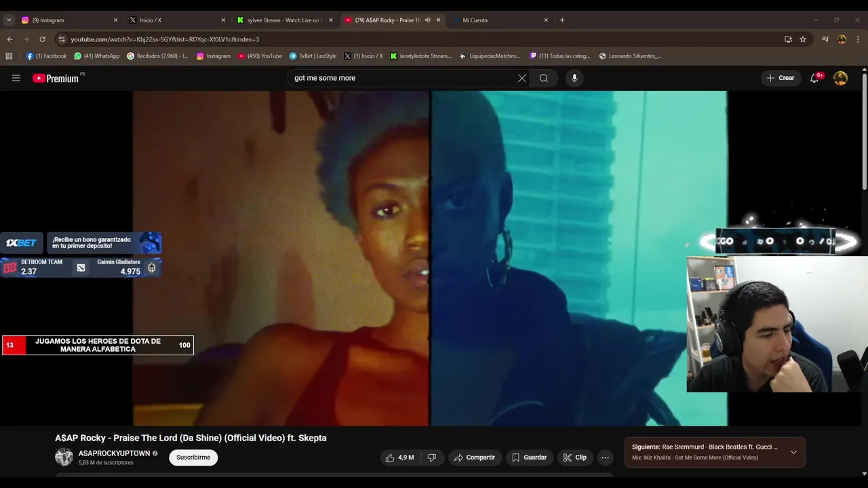
Task: Open the Crear upload menu
Action: 781,78
